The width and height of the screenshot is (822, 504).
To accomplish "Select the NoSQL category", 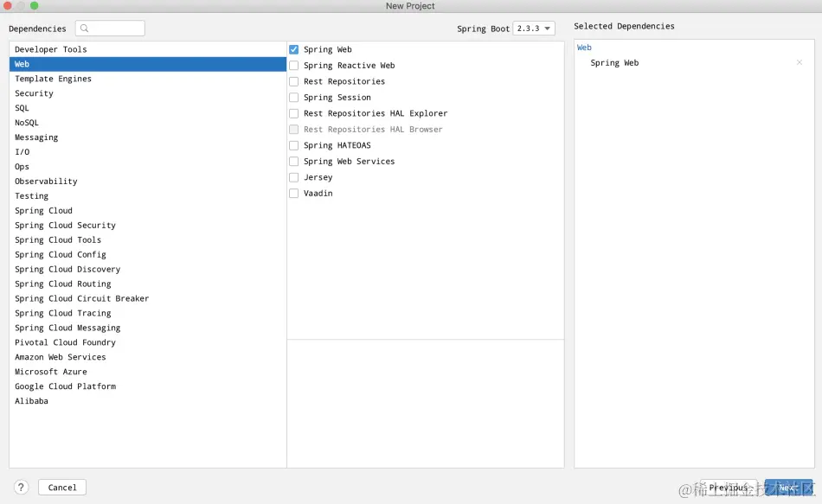I will [x=148, y=123].
